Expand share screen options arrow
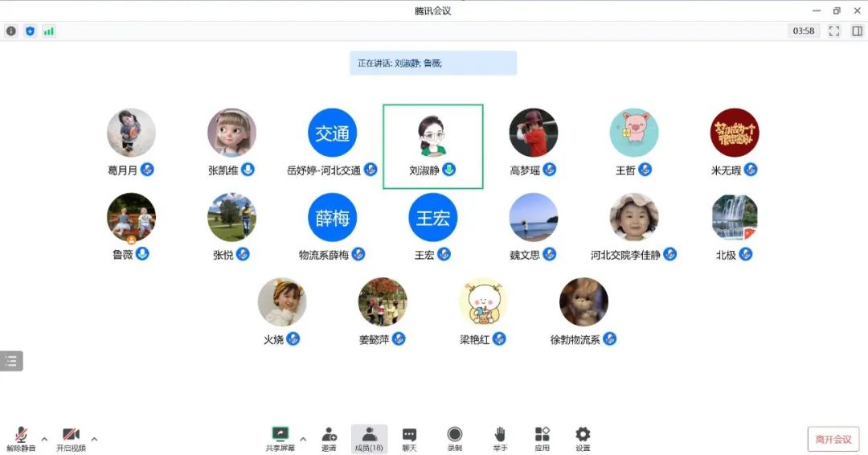Viewport: 868px width, 455px height. pyautogui.click(x=303, y=439)
